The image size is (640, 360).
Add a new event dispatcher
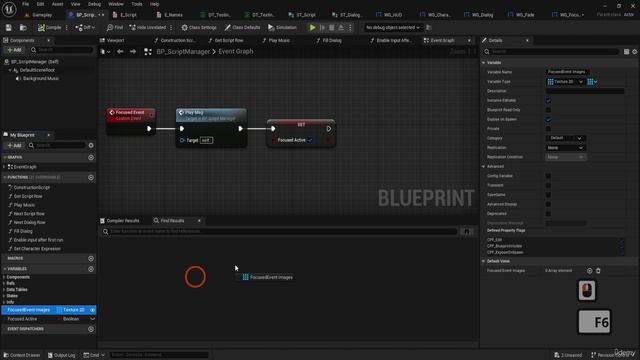[91, 329]
